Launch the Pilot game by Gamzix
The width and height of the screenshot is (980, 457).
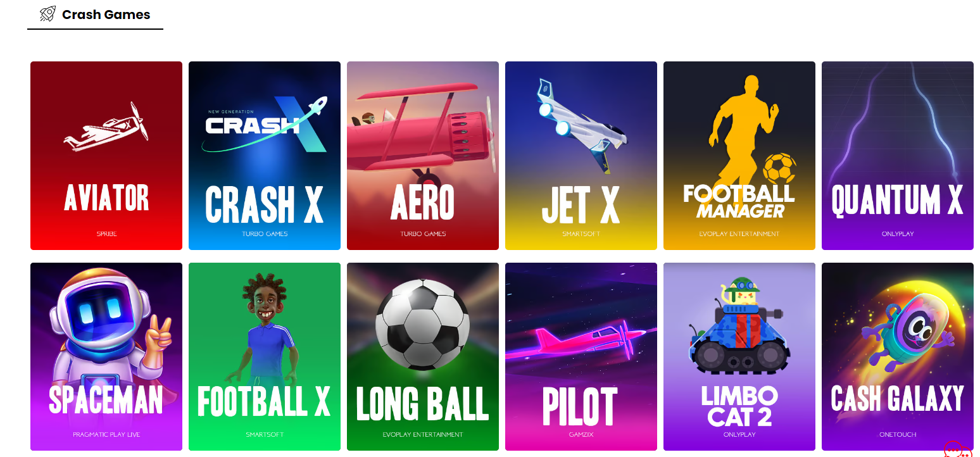(581, 356)
